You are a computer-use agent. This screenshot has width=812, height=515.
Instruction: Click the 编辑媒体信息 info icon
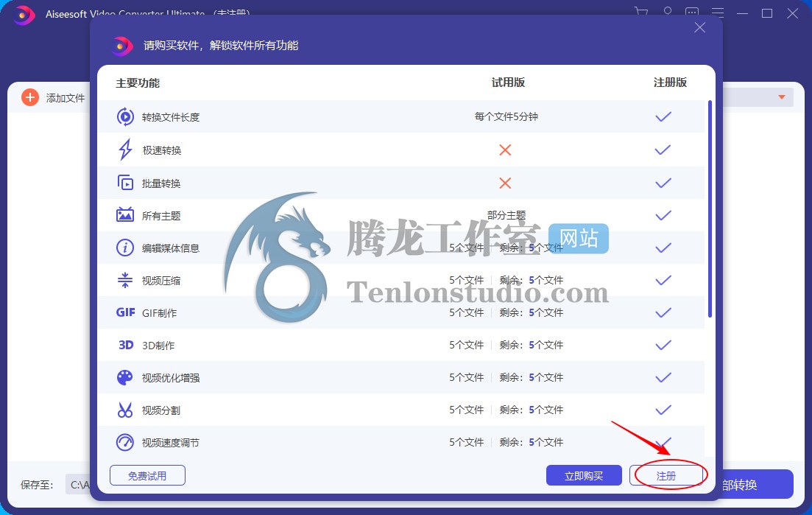coord(125,248)
